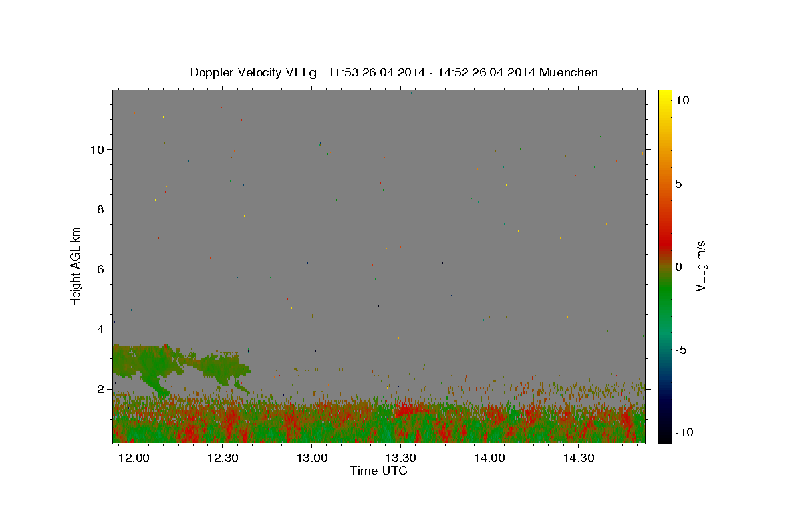Click the height axis label 4
This screenshot has height=532, width=798.
[x=101, y=329]
